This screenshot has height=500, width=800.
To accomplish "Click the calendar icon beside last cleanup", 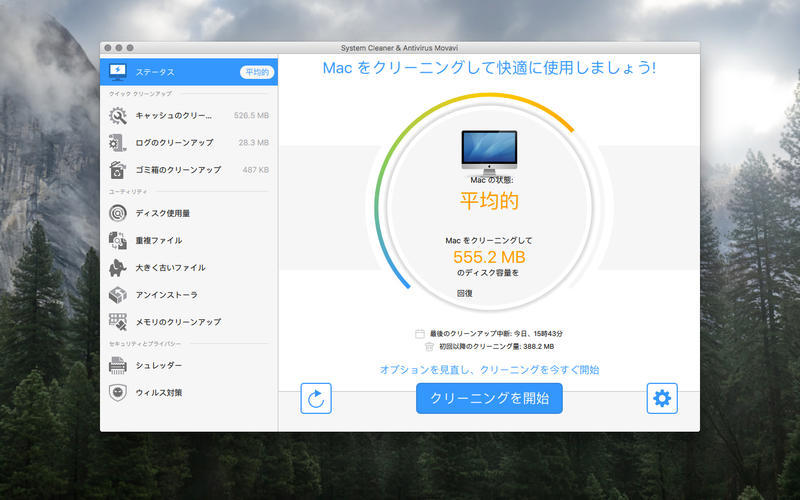I will [x=420, y=334].
